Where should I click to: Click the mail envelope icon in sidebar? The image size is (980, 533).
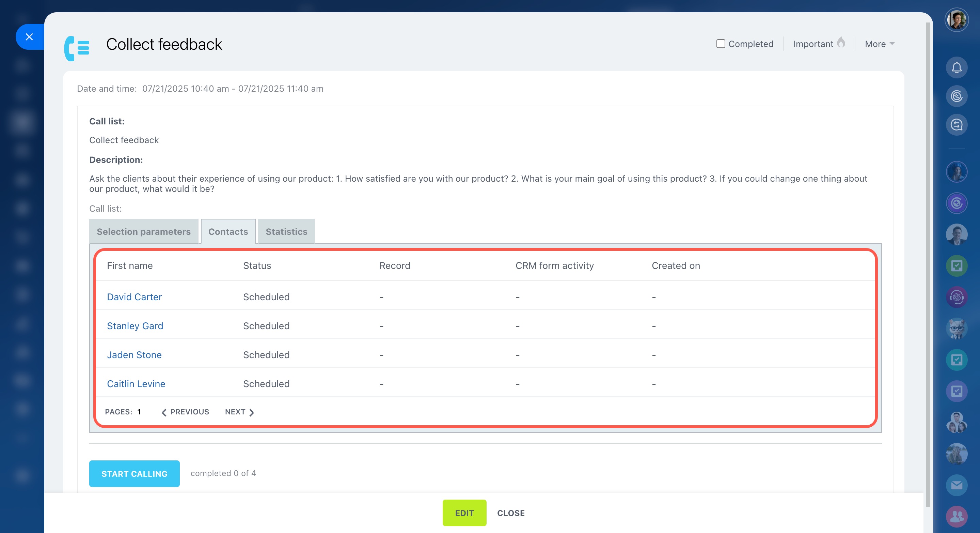(x=956, y=485)
